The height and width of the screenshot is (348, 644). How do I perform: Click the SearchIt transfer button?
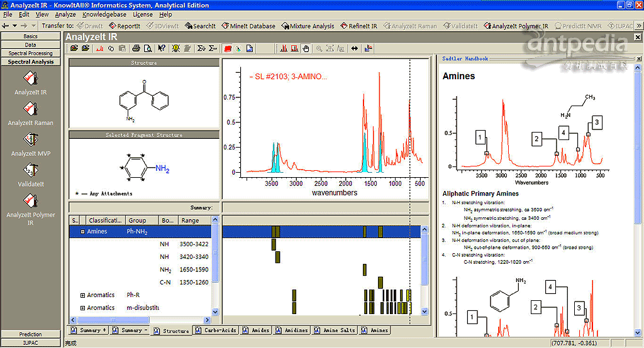point(200,26)
